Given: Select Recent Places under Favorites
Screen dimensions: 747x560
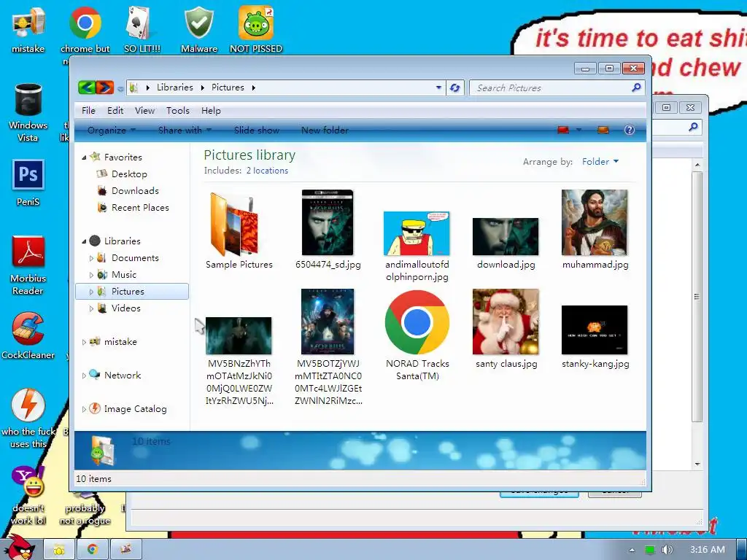Looking at the screenshot, I should click(x=140, y=208).
